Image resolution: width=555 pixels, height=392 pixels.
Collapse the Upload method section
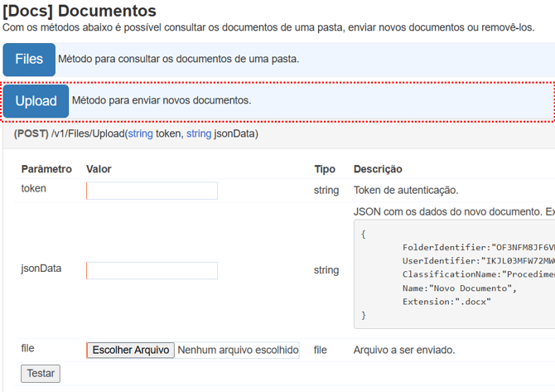click(x=36, y=101)
